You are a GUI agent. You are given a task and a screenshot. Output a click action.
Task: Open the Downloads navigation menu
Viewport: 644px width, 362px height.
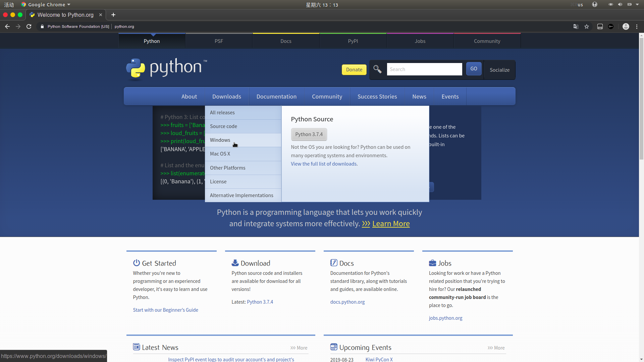pyautogui.click(x=227, y=97)
